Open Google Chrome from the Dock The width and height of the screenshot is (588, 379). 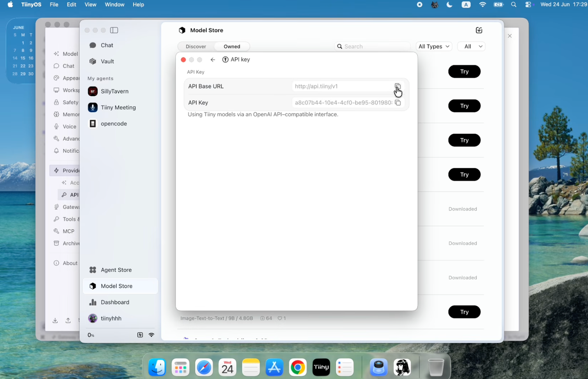tap(298, 367)
